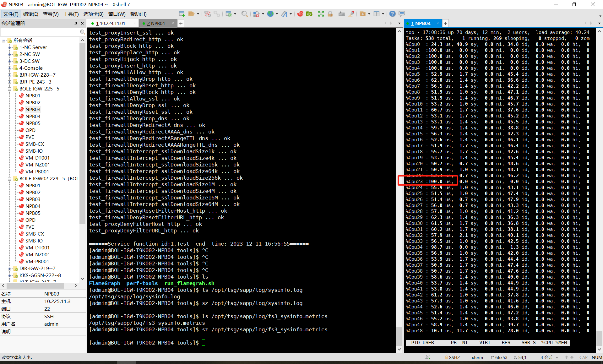The width and height of the screenshot is (603, 364).
Task: Expand the DIR-IGW-219--7 folder
Action: point(9,269)
